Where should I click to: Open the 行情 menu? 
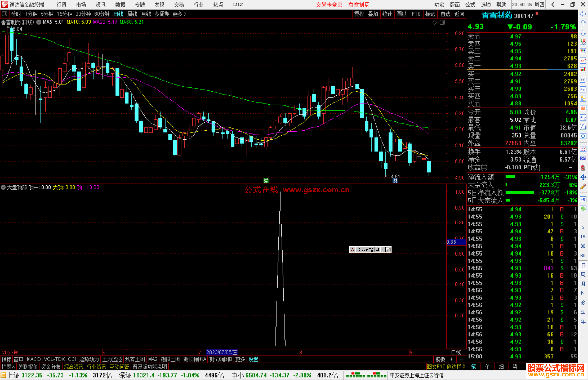[61, 4]
